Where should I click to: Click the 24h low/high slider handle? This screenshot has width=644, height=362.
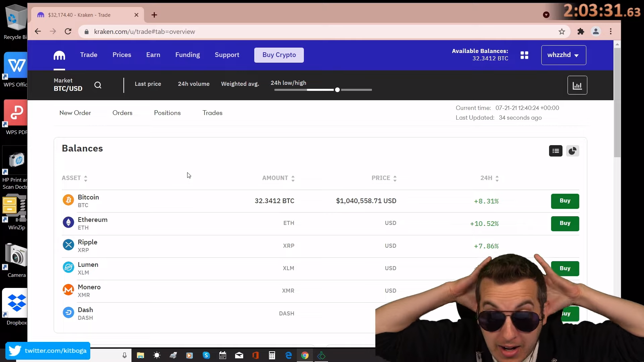click(337, 90)
